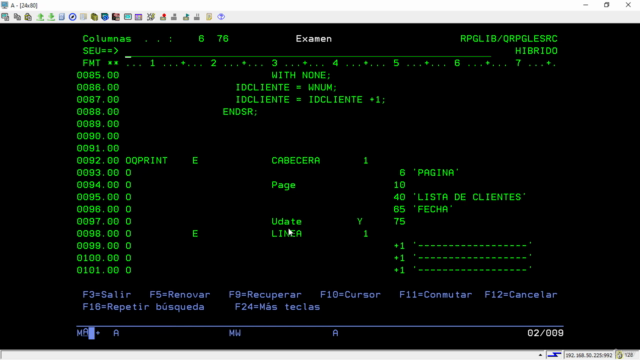This screenshot has width=640, height=360.
Task: Click the end position value 75
Action: pos(400,222)
